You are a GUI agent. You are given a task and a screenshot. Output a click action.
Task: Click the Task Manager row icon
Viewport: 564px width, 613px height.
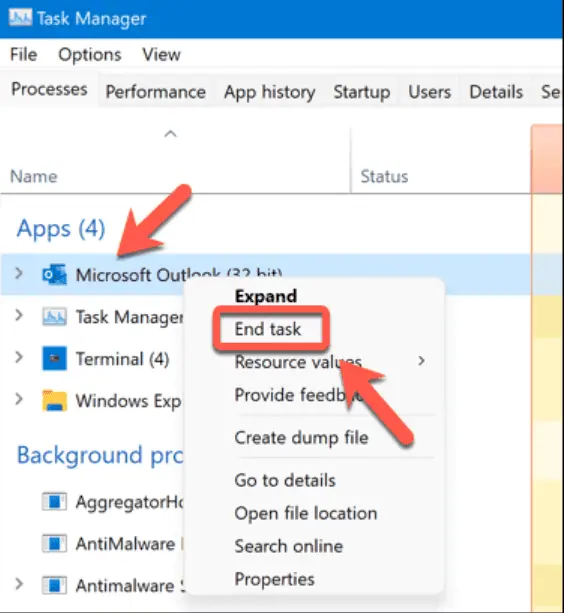coord(54,317)
